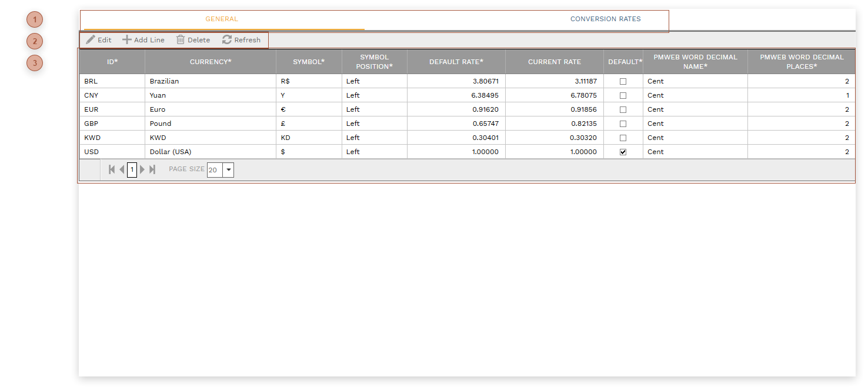
Task: Click the Refresh arrows icon
Action: click(x=227, y=40)
